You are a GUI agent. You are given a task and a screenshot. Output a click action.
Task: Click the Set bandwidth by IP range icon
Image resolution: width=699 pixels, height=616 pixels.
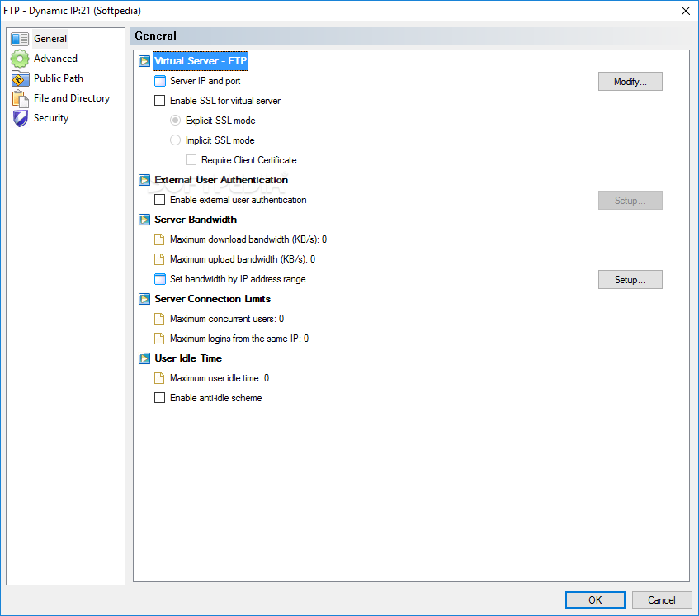pos(159,279)
